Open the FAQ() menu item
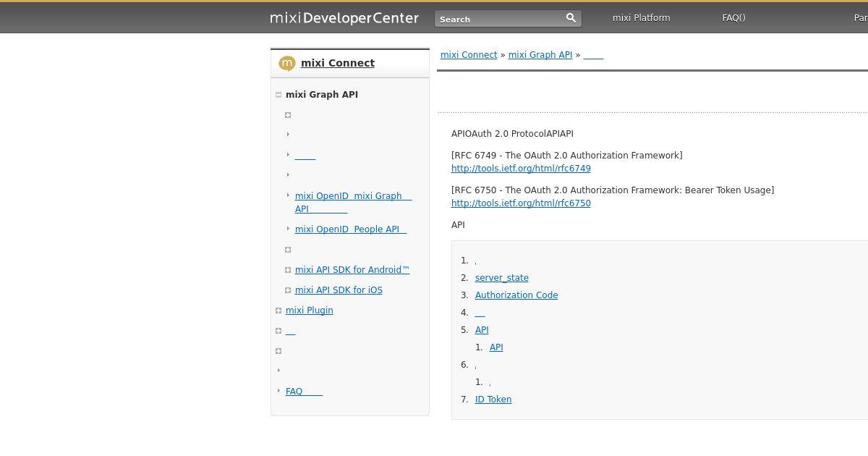Image resolution: width=868 pixels, height=456 pixels. [x=733, y=17]
